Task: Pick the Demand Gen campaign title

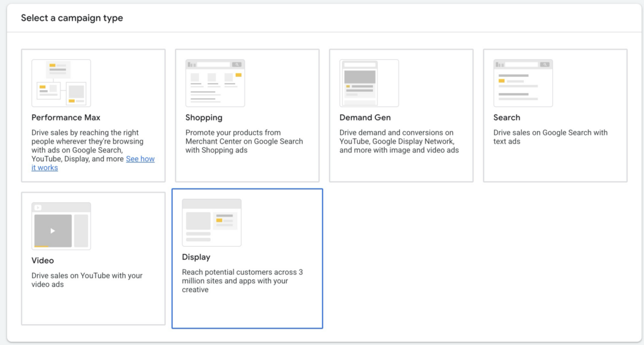Action: tap(365, 118)
